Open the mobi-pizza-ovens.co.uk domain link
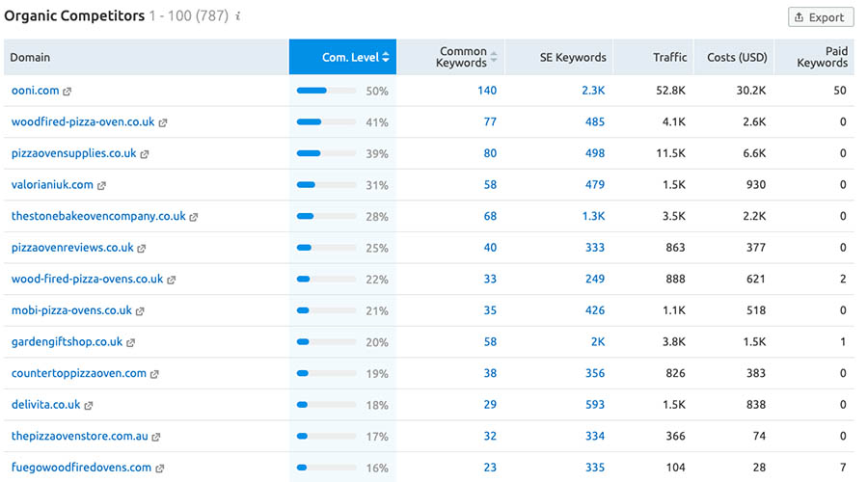The height and width of the screenshot is (482, 868). point(71,310)
